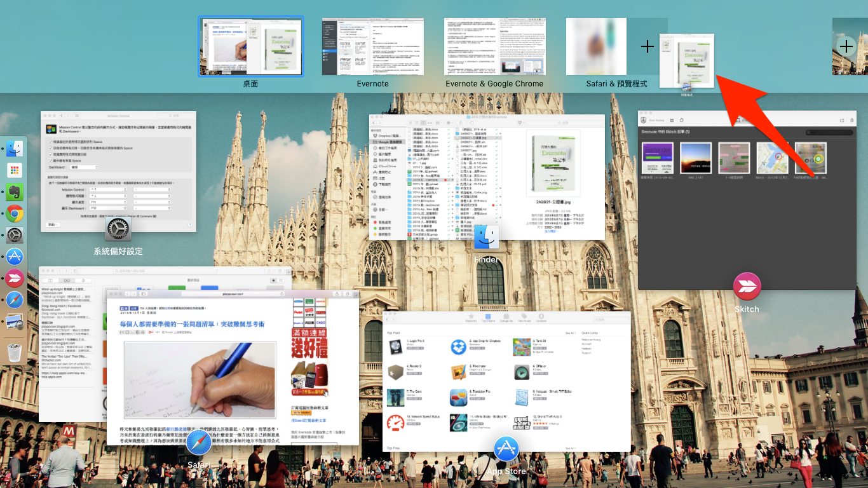Open System Preferences from the Dock
Screen dimensions: 868x488
point(15,235)
